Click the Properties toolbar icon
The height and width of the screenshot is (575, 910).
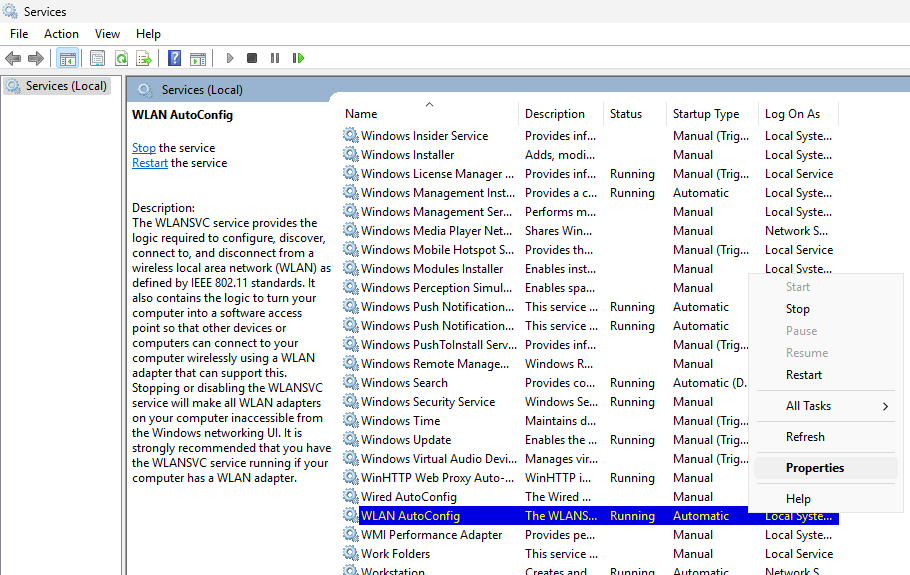97,58
